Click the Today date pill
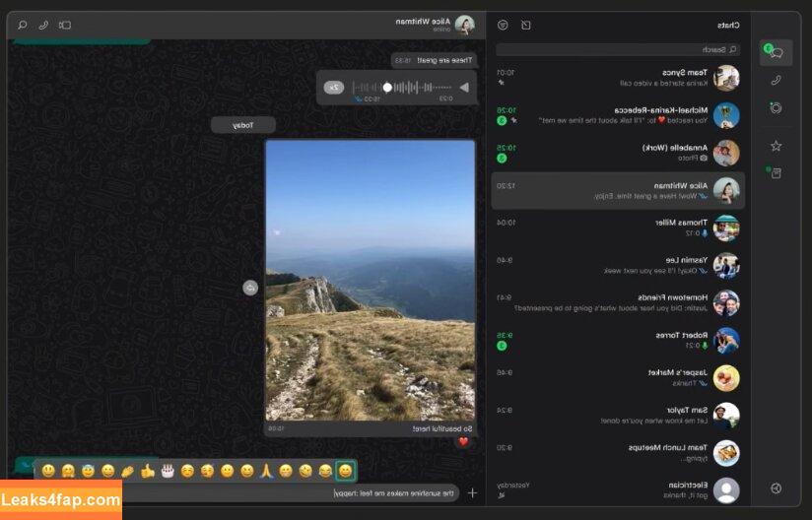812x520 pixels. pyautogui.click(x=242, y=125)
